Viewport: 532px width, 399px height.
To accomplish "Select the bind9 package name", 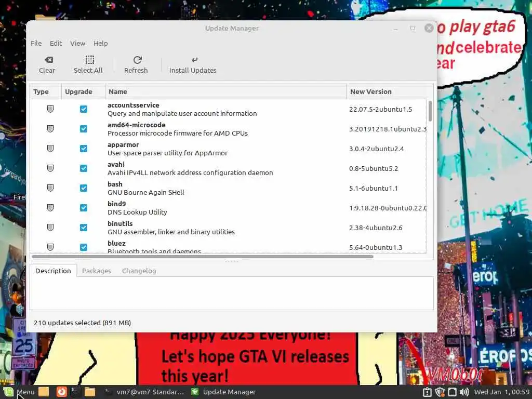I will [x=117, y=204].
